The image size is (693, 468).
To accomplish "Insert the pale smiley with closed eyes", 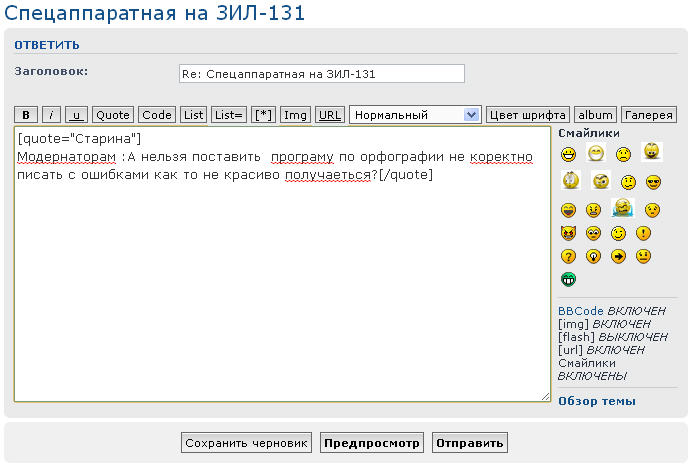I will [596, 153].
